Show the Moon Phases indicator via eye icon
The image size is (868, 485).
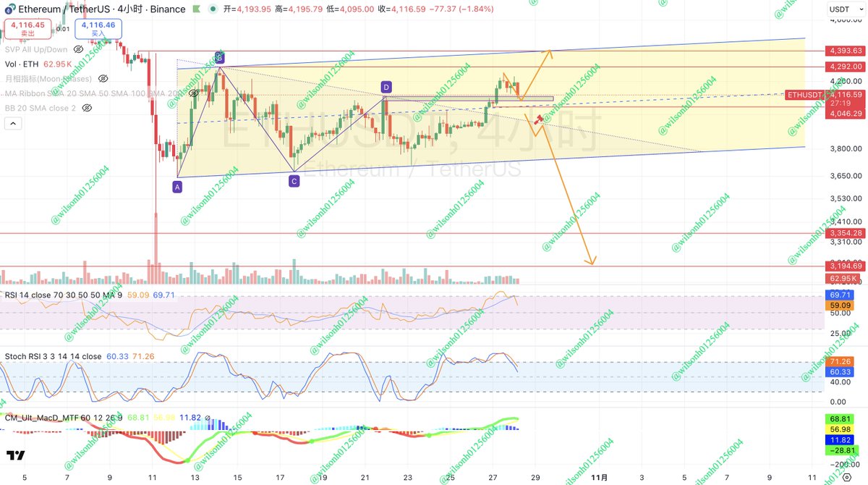tap(103, 78)
